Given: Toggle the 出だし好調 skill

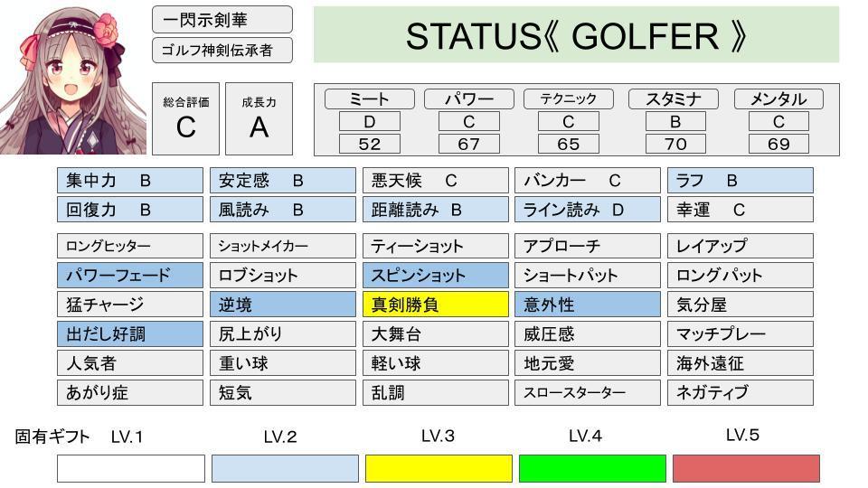Looking at the screenshot, I should pyautogui.click(x=130, y=333).
